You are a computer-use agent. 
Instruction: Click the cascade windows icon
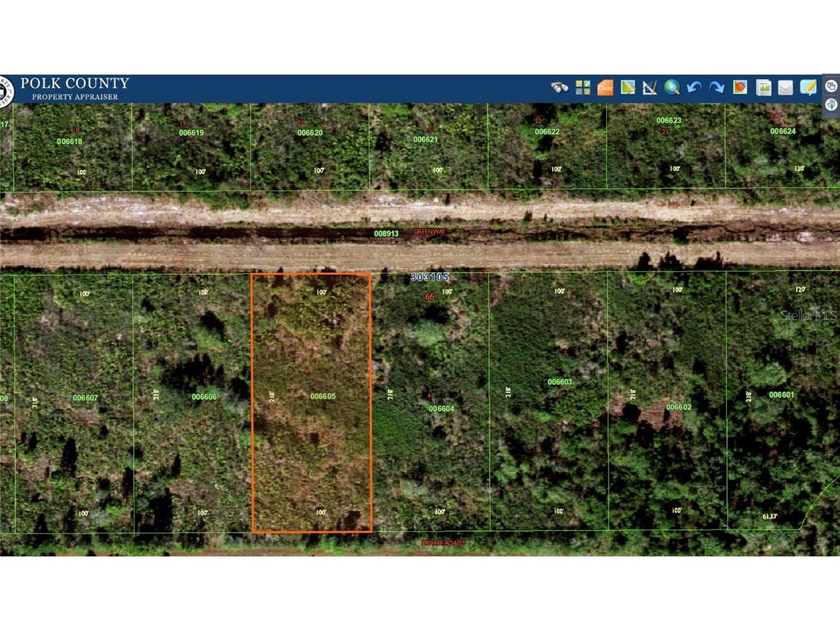[x=830, y=86]
